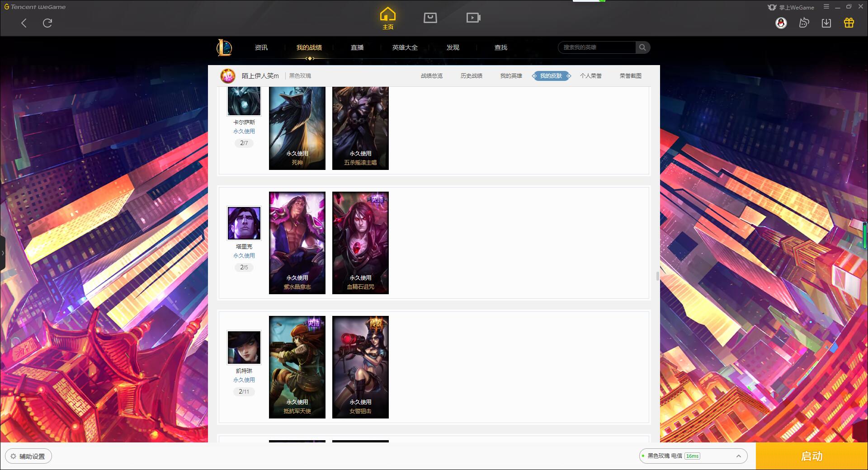Open the gift box icon
Image resolution: width=868 pixels, height=470 pixels.
849,23
